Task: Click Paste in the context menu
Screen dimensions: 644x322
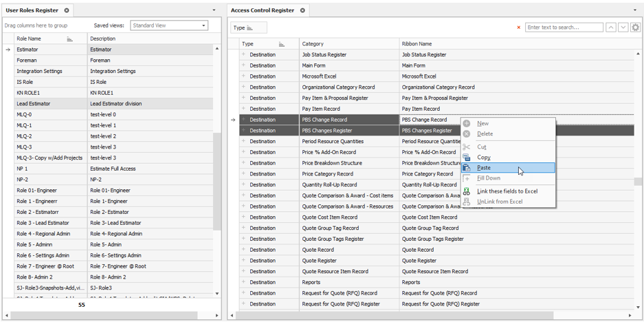Action: tap(484, 168)
